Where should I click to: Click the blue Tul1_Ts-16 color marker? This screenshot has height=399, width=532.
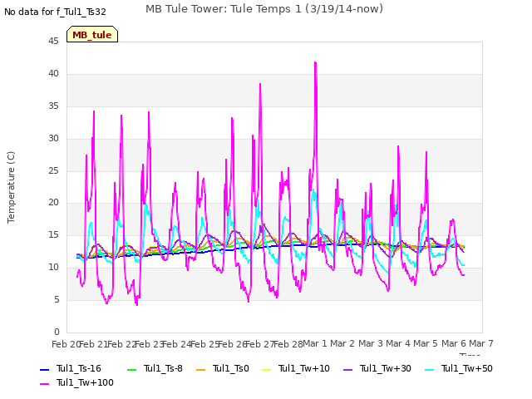44,369
